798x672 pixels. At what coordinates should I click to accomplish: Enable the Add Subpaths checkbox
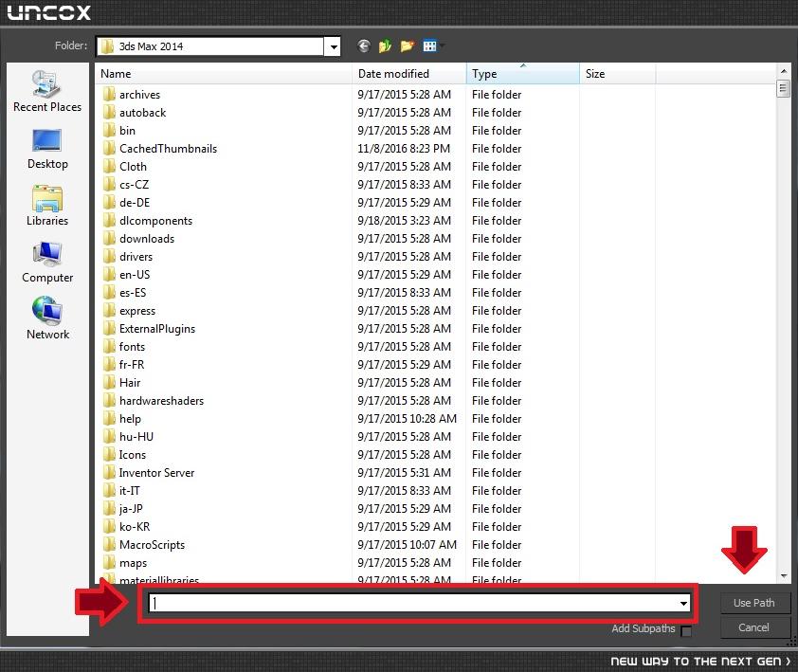coord(686,631)
